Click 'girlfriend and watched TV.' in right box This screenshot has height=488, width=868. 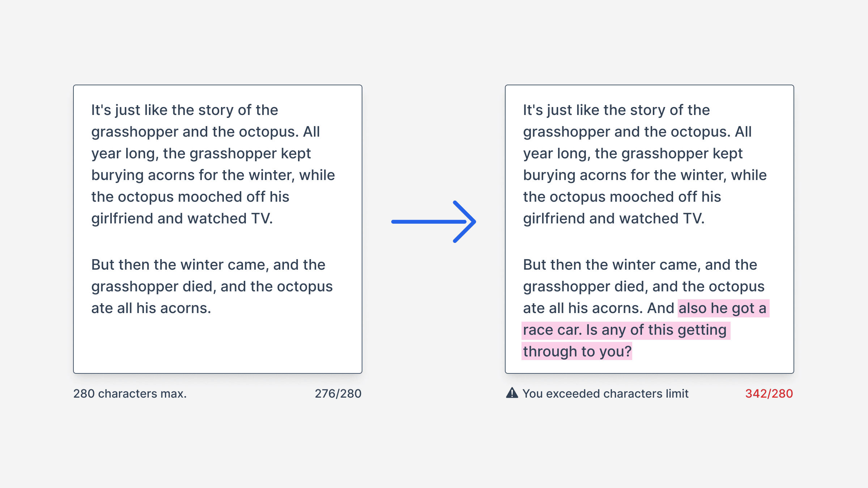tap(614, 219)
